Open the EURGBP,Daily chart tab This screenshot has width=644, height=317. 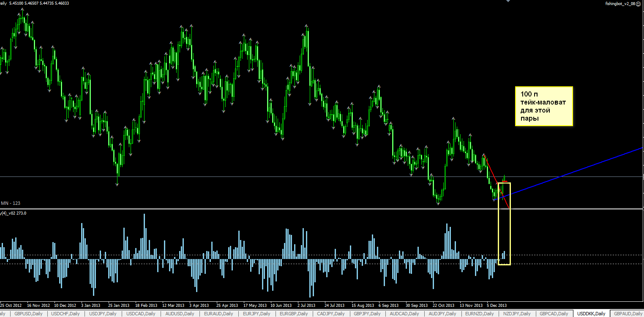pos(295,314)
